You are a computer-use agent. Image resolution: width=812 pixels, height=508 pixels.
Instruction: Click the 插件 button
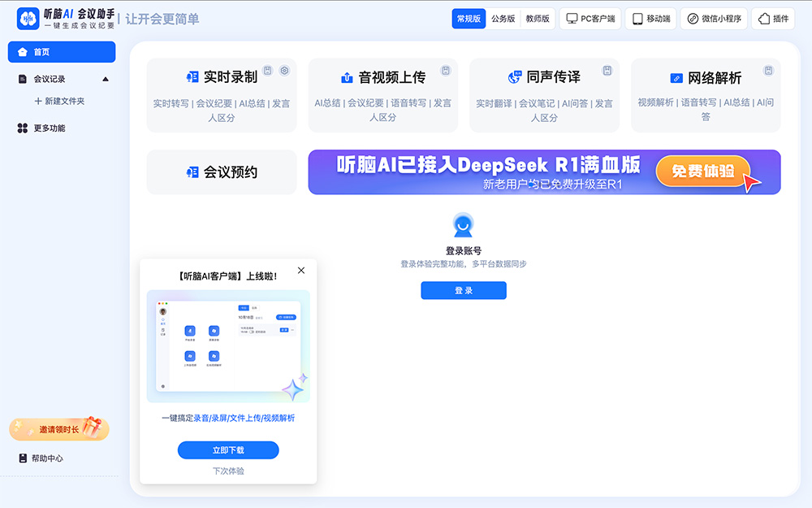click(773, 19)
